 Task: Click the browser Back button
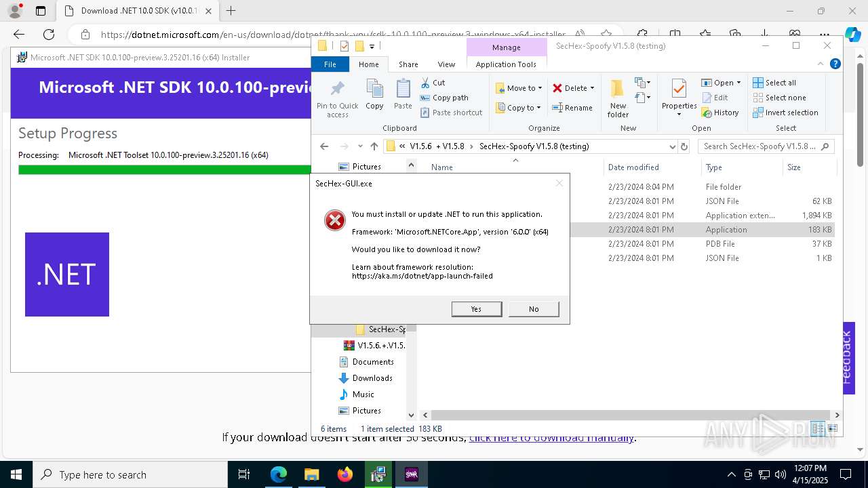[x=19, y=35]
